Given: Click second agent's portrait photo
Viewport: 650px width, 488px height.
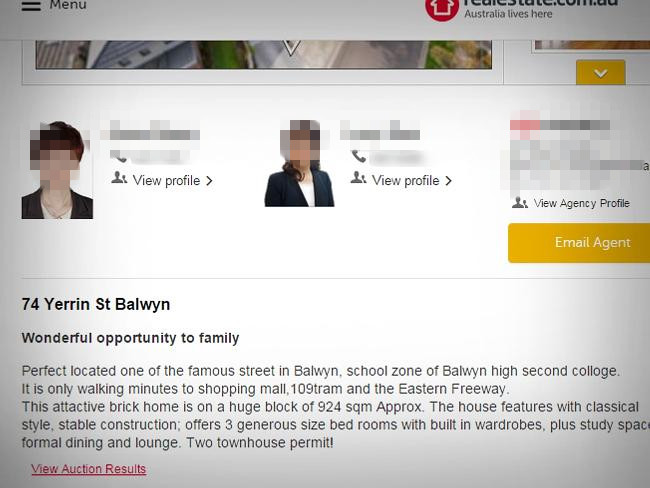Looking at the screenshot, I should (x=299, y=163).
